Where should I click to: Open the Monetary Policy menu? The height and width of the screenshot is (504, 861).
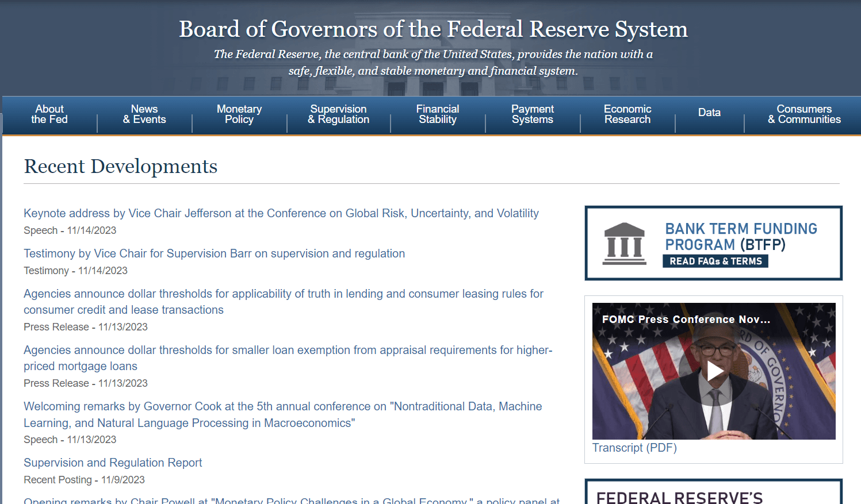239,114
